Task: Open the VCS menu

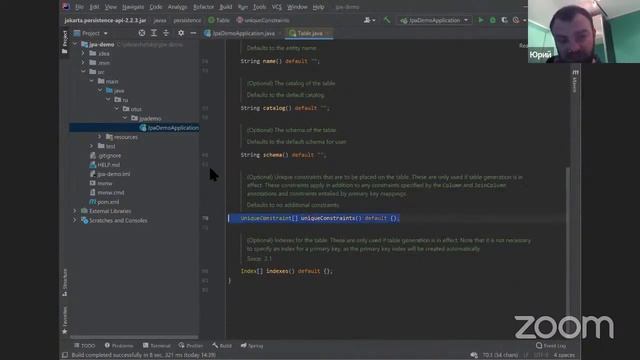Action: pyautogui.click(x=277, y=7)
